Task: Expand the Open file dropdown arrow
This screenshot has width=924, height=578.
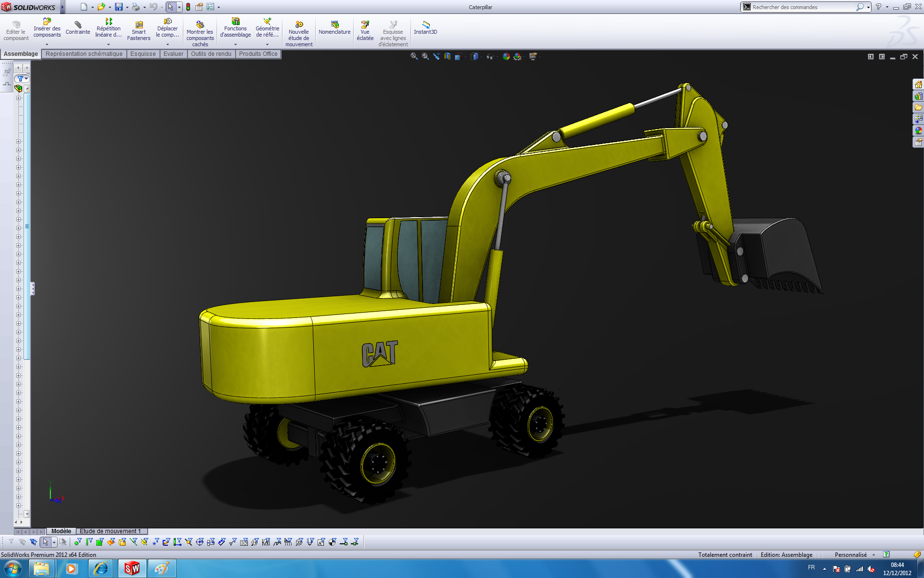Action: click(x=110, y=7)
